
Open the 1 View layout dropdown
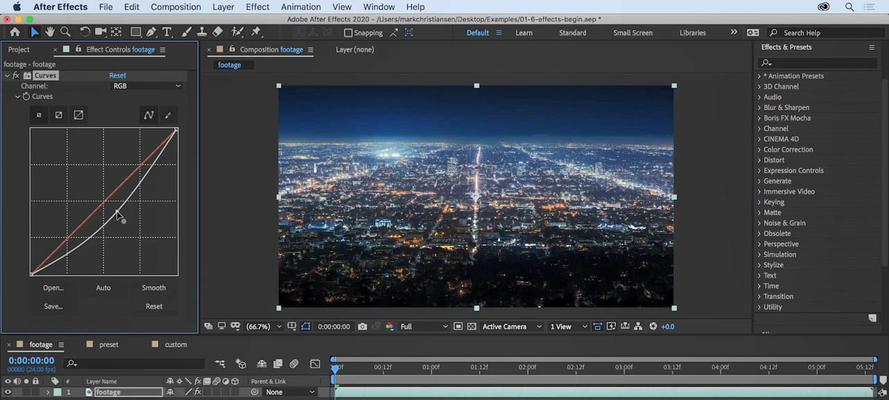point(568,327)
